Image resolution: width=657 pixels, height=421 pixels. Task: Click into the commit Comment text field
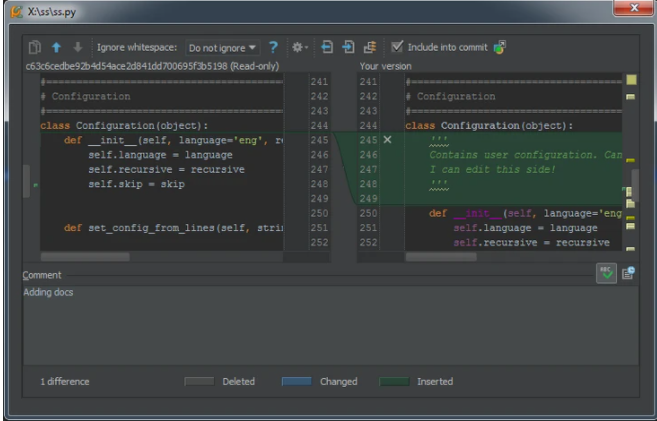pyautogui.click(x=331, y=325)
